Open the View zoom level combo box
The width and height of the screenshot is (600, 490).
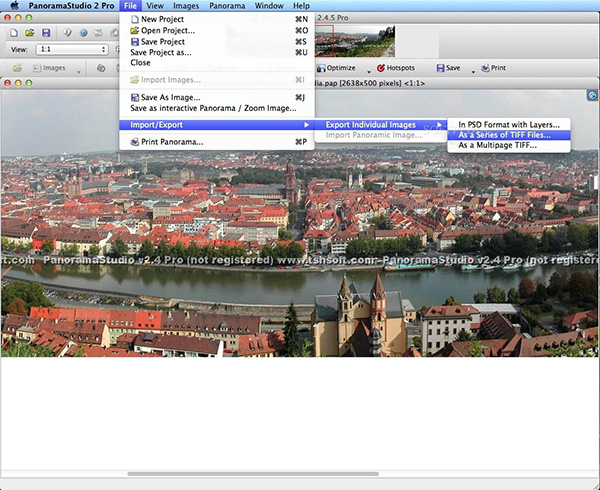pos(72,49)
